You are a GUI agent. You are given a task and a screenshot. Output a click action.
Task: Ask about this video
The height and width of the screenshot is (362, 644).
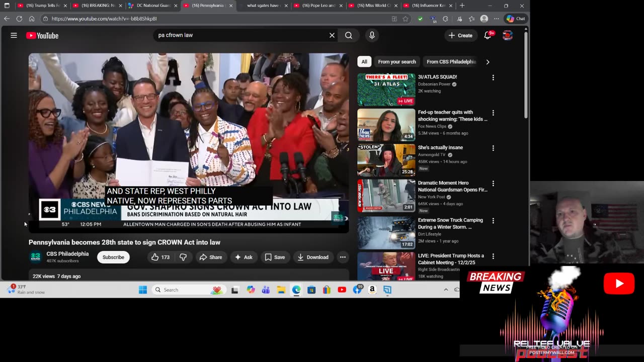coord(244,257)
